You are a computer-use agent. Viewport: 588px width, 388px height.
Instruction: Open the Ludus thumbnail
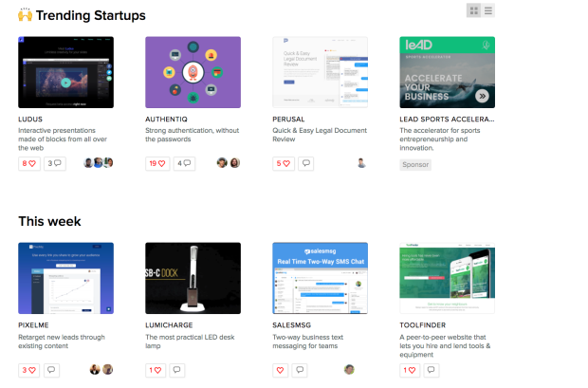[x=65, y=72]
